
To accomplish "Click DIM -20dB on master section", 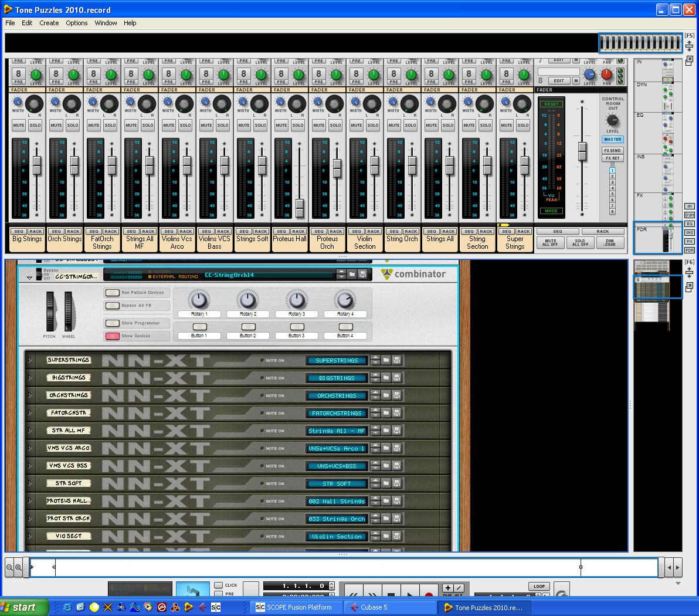I will [610, 243].
